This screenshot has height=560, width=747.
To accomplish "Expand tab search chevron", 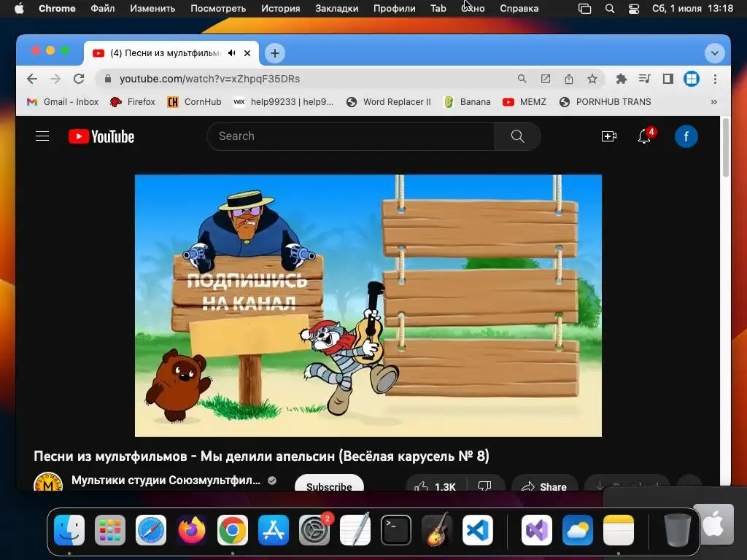I will click(715, 52).
